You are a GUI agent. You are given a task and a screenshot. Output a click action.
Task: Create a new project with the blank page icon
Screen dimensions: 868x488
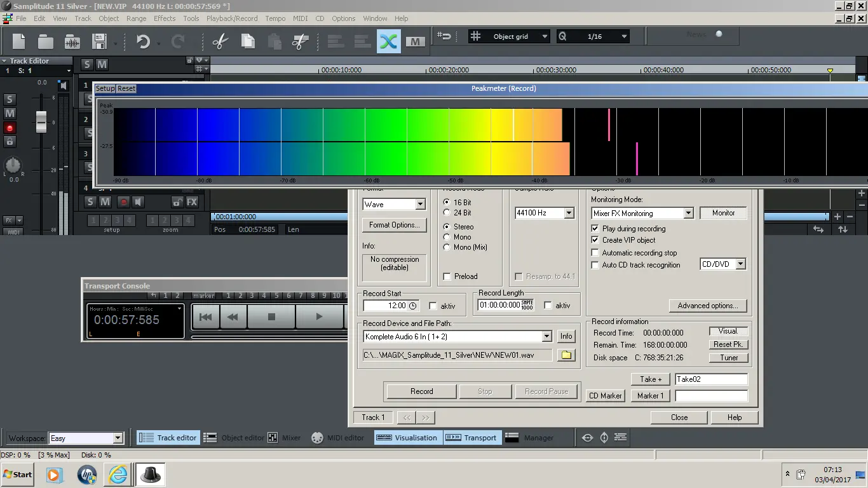(19, 42)
